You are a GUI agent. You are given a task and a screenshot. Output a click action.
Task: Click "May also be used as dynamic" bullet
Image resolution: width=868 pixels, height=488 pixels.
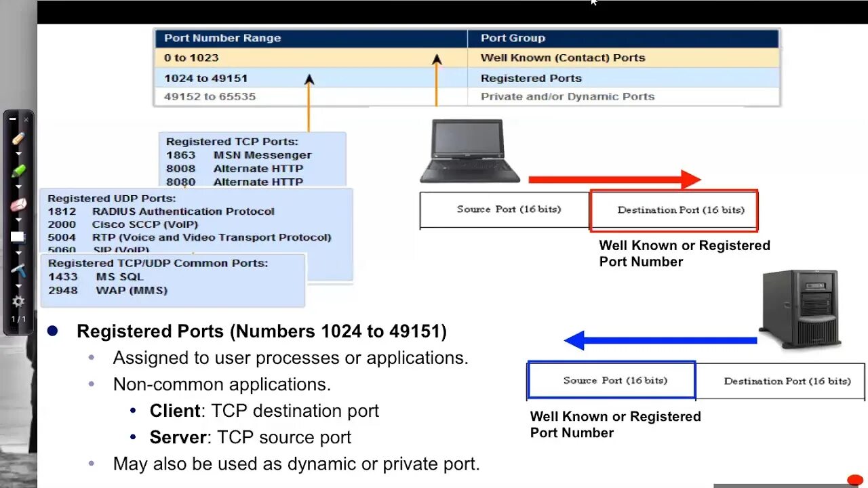pos(296,464)
